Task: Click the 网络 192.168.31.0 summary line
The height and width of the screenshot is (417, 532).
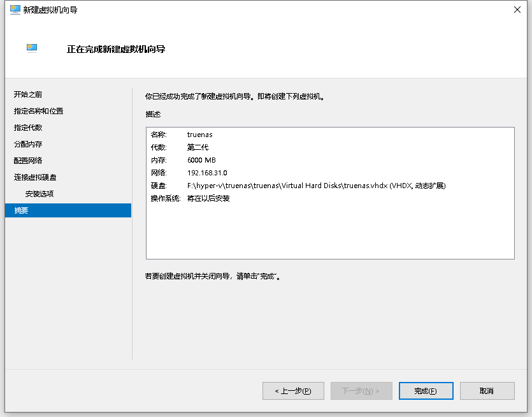Action: [x=207, y=173]
